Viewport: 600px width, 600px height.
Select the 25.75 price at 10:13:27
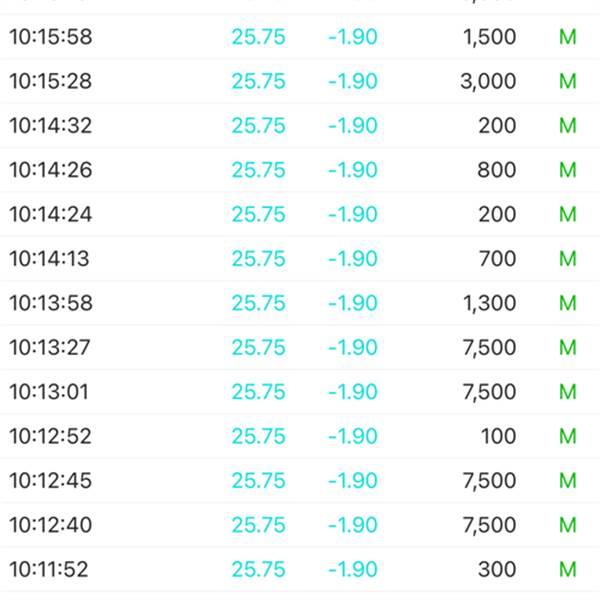pos(258,348)
